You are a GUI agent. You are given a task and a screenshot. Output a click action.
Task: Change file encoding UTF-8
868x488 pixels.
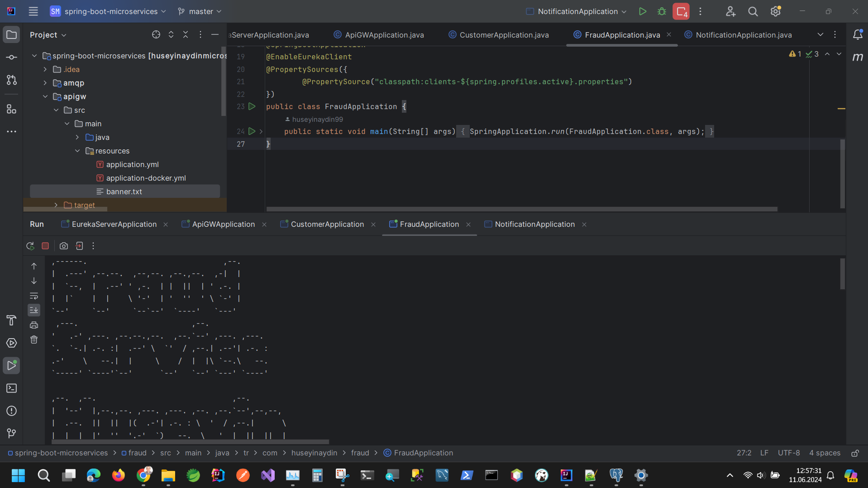tap(789, 453)
